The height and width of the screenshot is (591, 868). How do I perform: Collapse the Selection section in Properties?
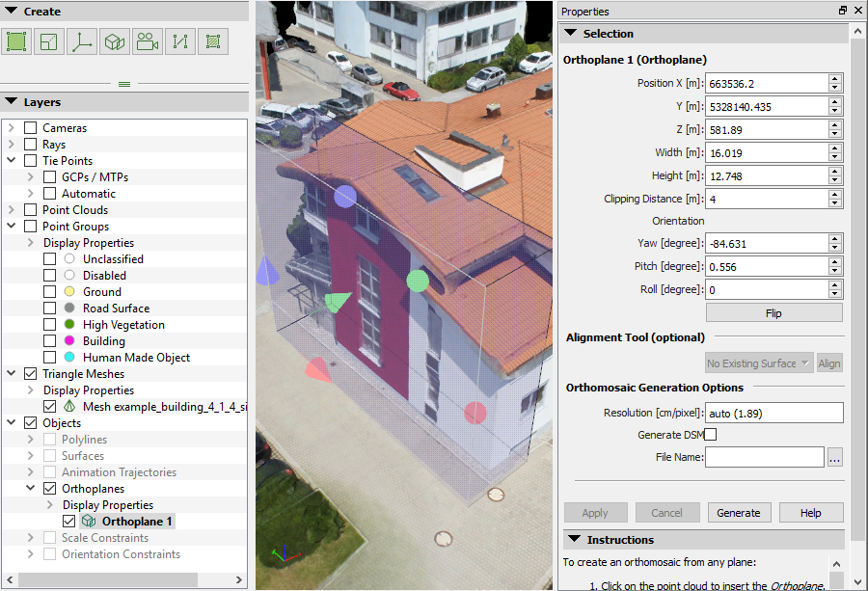click(x=570, y=32)
